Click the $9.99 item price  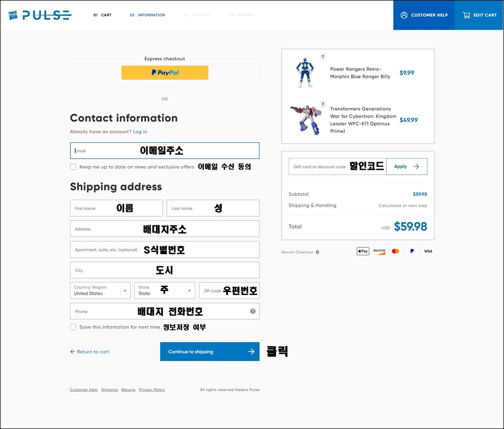tap(406, 72)
